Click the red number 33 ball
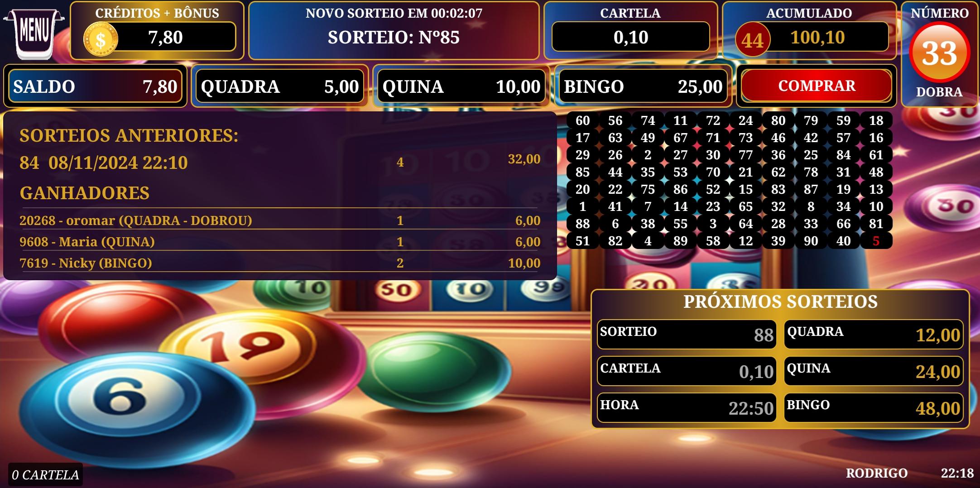Viewport: 980px width, 488px height. 940,53
